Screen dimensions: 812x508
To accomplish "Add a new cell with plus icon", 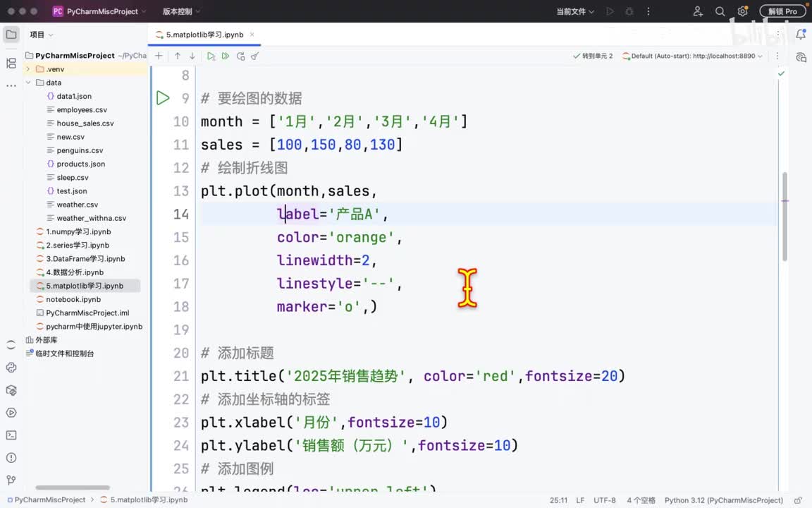I will [159, 56].
